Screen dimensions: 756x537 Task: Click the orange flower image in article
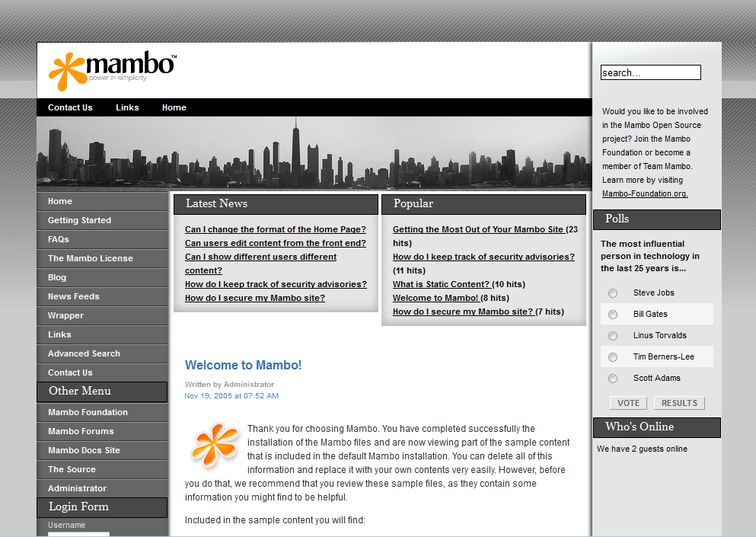[215, 445]
